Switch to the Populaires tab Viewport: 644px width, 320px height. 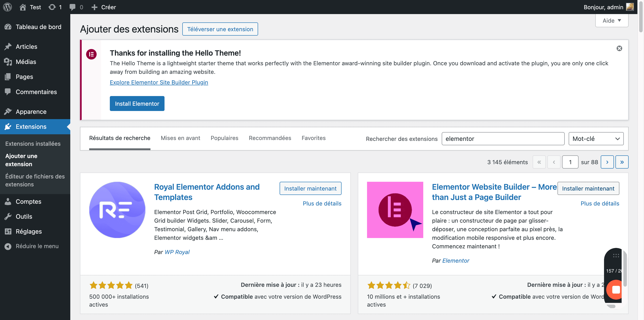224,138
